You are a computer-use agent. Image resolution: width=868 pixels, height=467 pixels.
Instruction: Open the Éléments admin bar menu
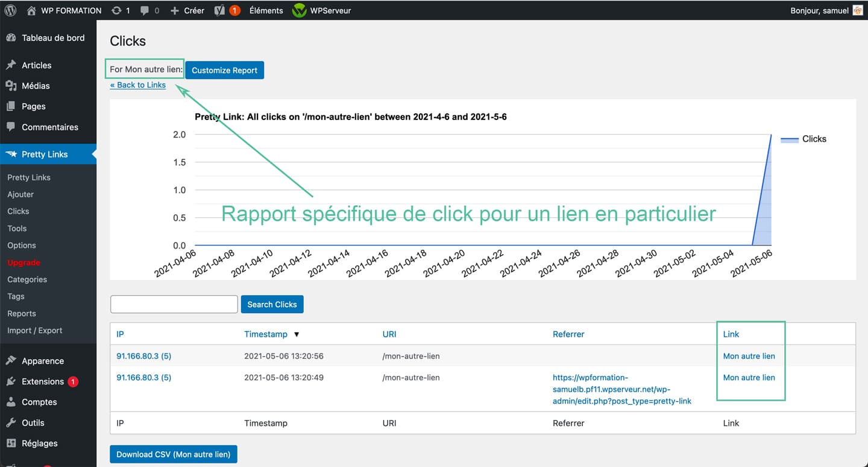(266, 10)
